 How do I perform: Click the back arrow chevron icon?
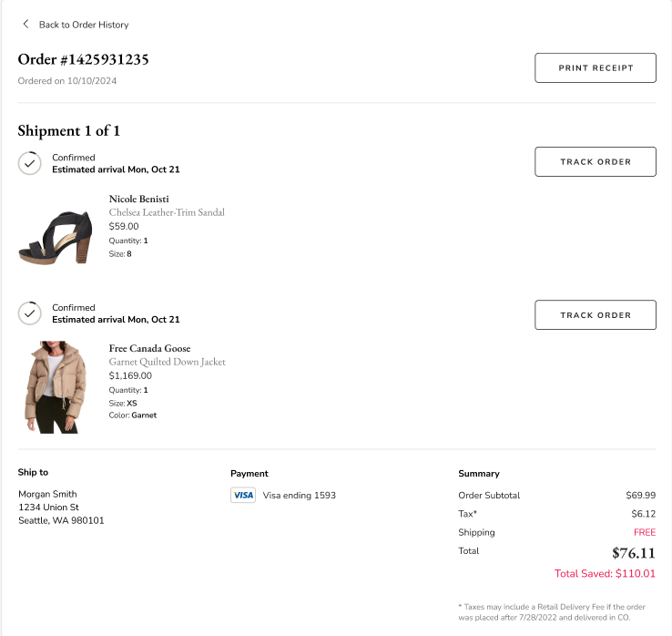point(25,24)
